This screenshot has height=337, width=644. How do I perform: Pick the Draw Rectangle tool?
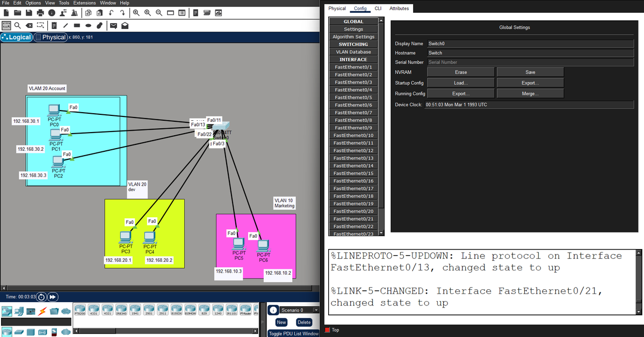77,25
